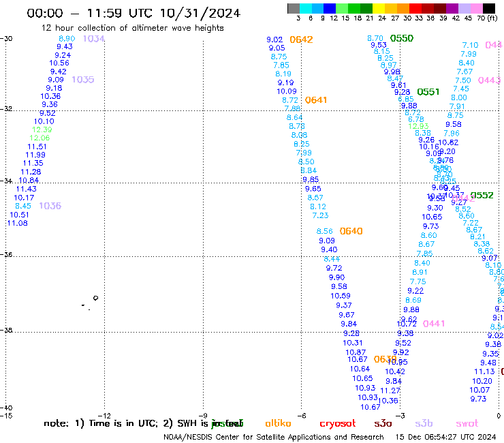Click the wave height value 8.12
504x443 pixels.
coord(318,207)
